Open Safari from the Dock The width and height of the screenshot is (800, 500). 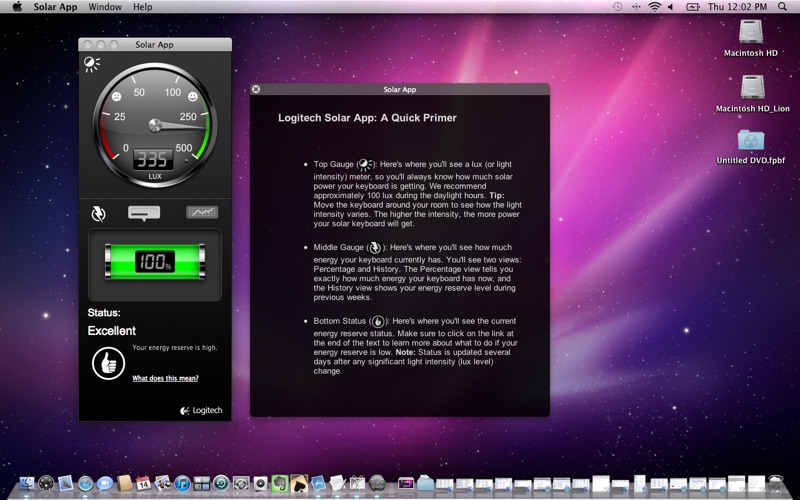[x=85, y=483]
